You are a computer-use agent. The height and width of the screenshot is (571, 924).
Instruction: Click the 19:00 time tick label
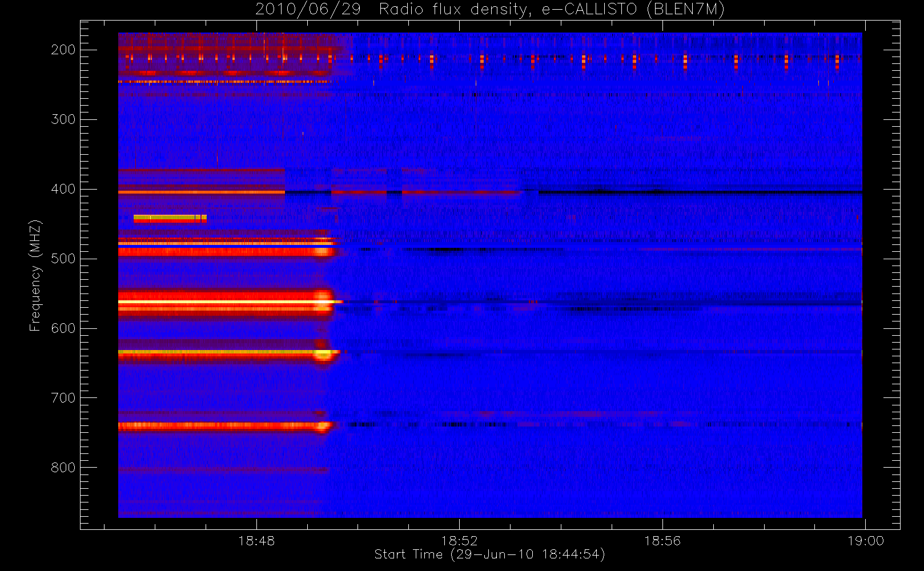pyautogui.click(x=866, y=541)
